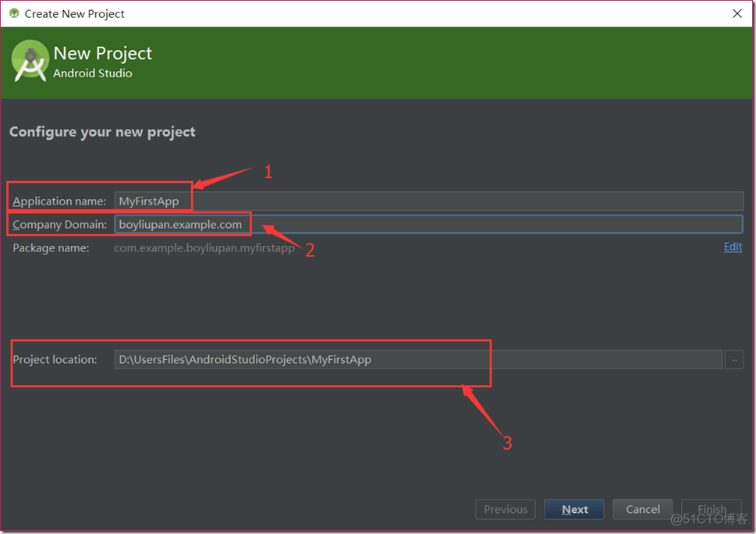The image size is (756, 534).
Task: Click the Next button
Action: tap(574, 509)
